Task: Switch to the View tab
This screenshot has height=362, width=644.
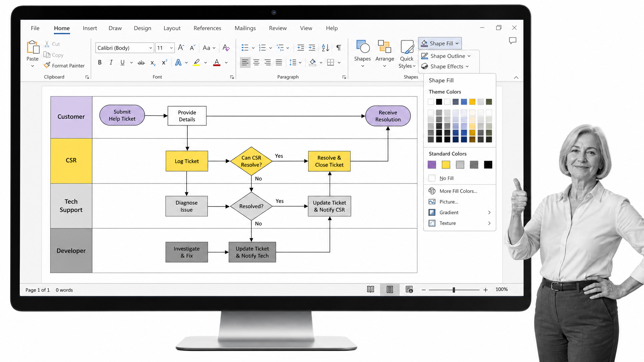Action: click(306, 28)
